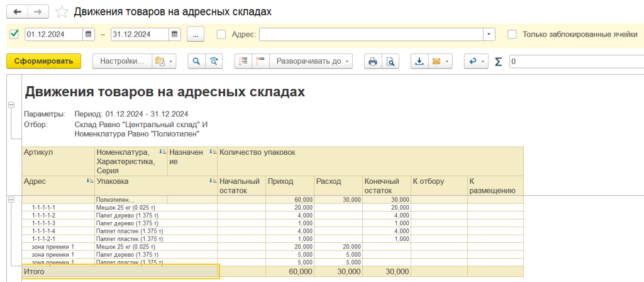
Task: Go back with the left arrow button
Action: [17, 11]
